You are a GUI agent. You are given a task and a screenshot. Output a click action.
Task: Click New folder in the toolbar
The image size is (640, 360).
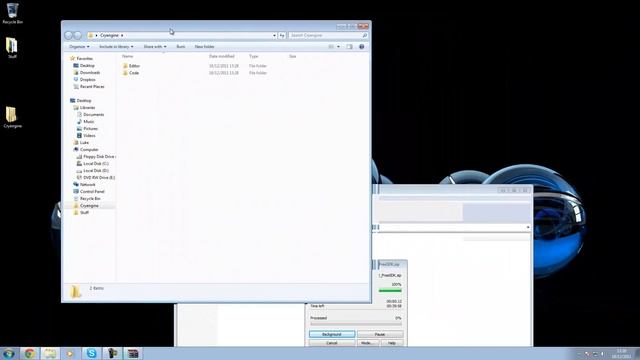(x=204, y=47)
